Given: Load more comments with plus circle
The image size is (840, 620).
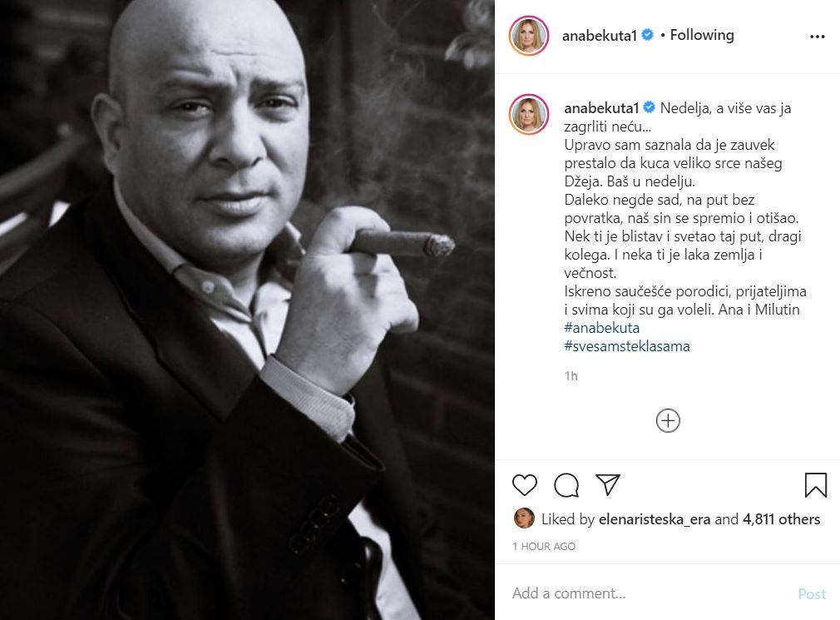Looking at the screenshot, I should click(668, 420).
